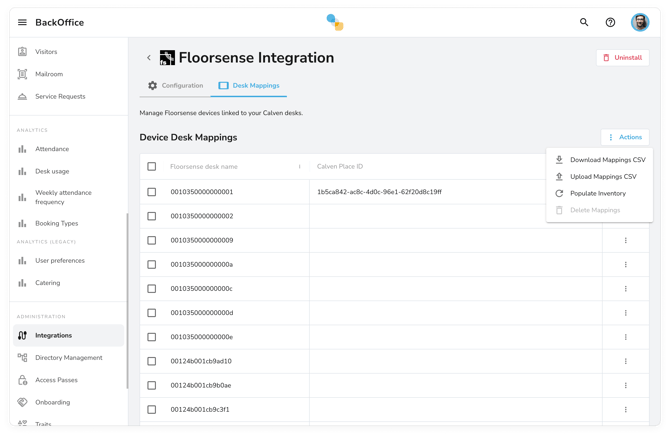670x437 pixels.
Task: Toggle the Actions dropdown button
Action: tap(625, 137)
